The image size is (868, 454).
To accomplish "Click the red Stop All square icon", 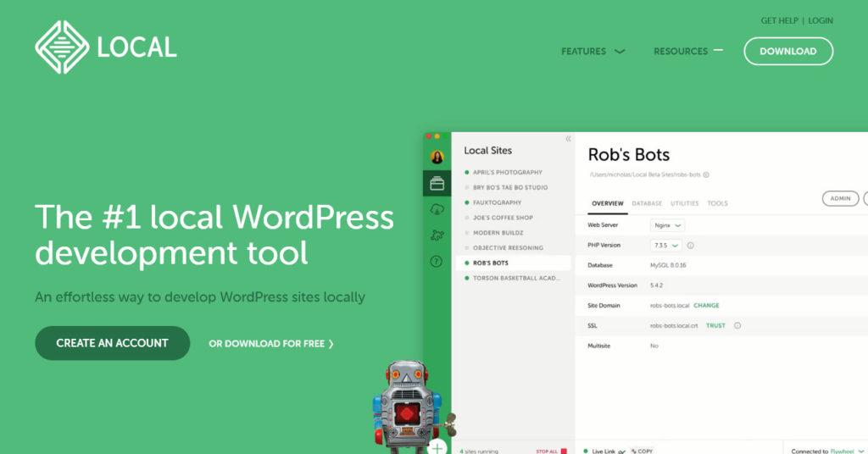I will point(564,451).
